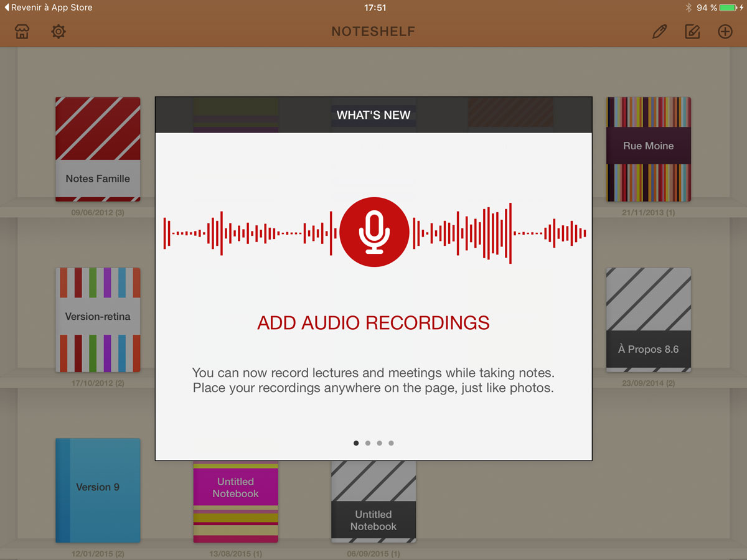Tap the Bluetooth status icon
Viewport: 747px width, 560px height.
688,7
